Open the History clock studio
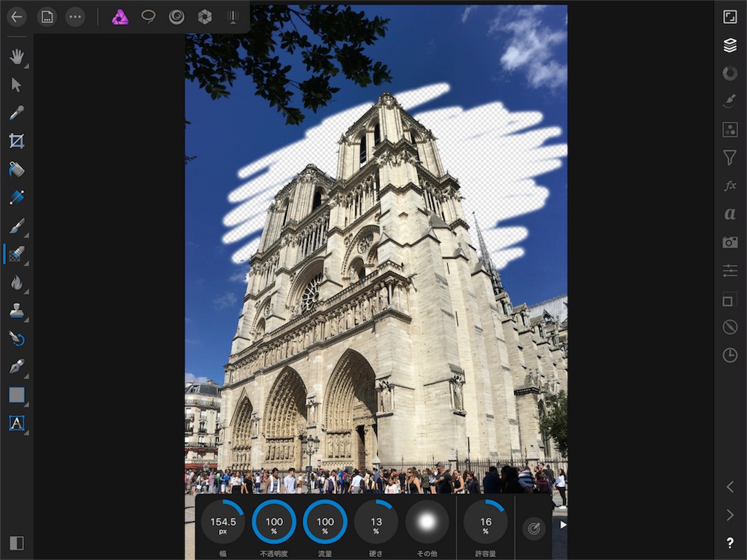This screenshot has height=560, width=747. pyautogui.click(x=729, y=355)
